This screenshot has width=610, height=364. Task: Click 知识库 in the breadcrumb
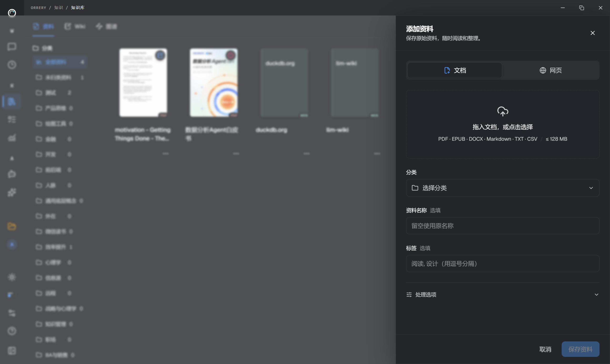(78, 8)
